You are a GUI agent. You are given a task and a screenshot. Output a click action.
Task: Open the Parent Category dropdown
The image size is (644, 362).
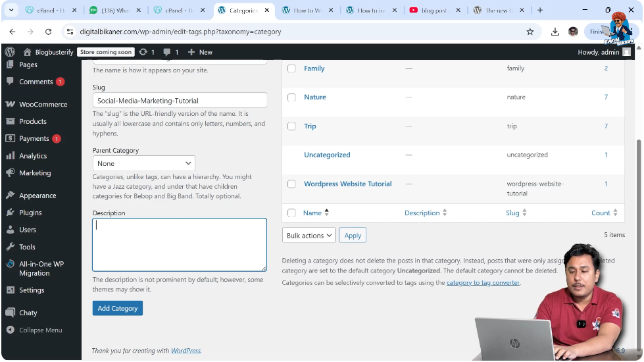coord(144,163)
